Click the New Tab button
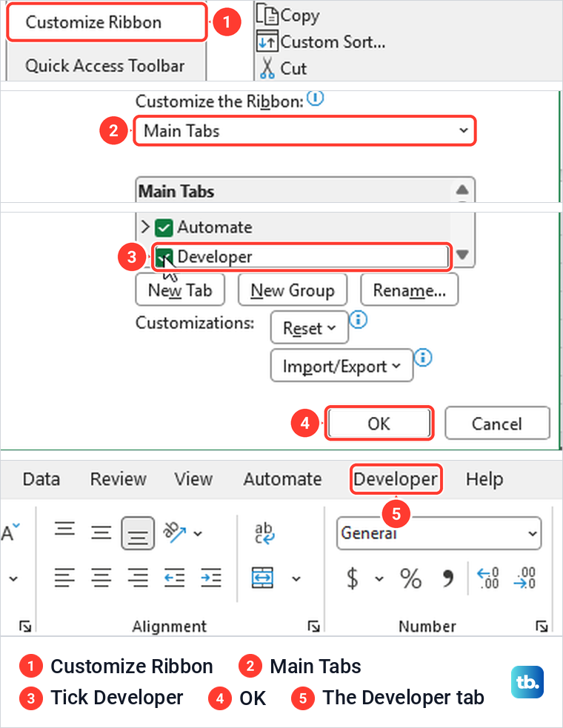563x728 pixels. tap(180, 290)
